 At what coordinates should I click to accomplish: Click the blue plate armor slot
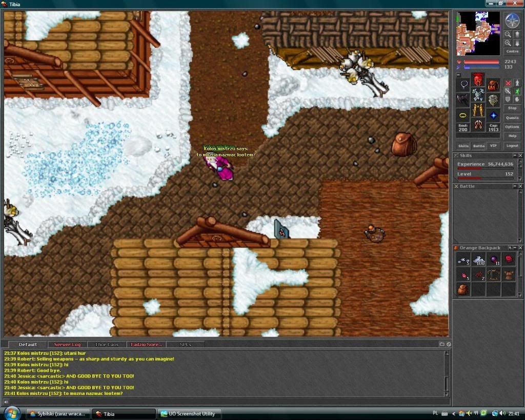point(478,94)
